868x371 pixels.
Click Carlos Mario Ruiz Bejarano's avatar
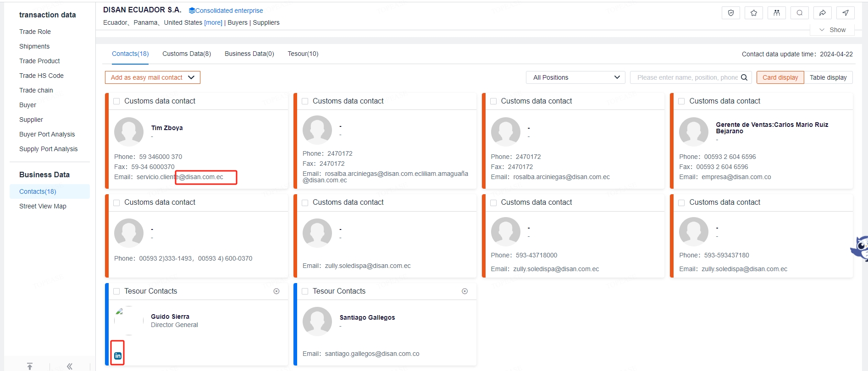pos(694,132)
